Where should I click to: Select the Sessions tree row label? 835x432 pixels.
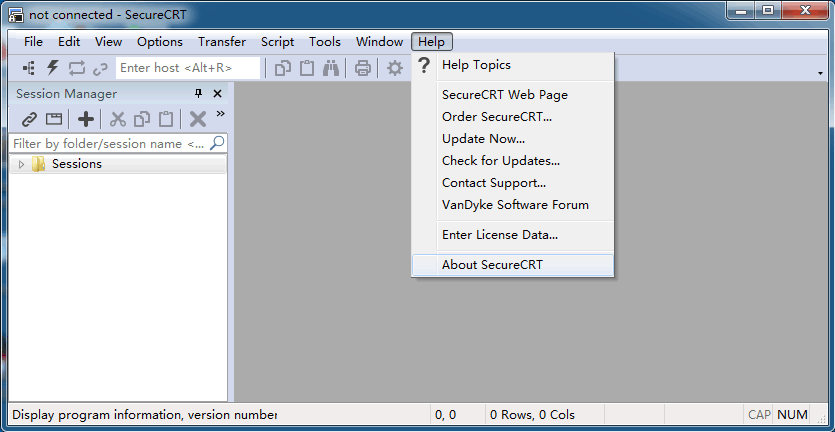point(77,164)
